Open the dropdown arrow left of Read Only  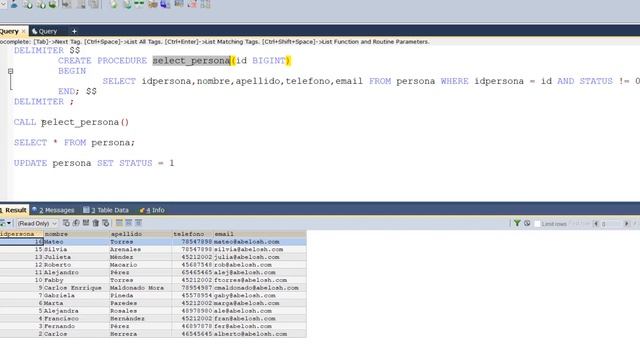pyautogui.click(x=9, y=223)
